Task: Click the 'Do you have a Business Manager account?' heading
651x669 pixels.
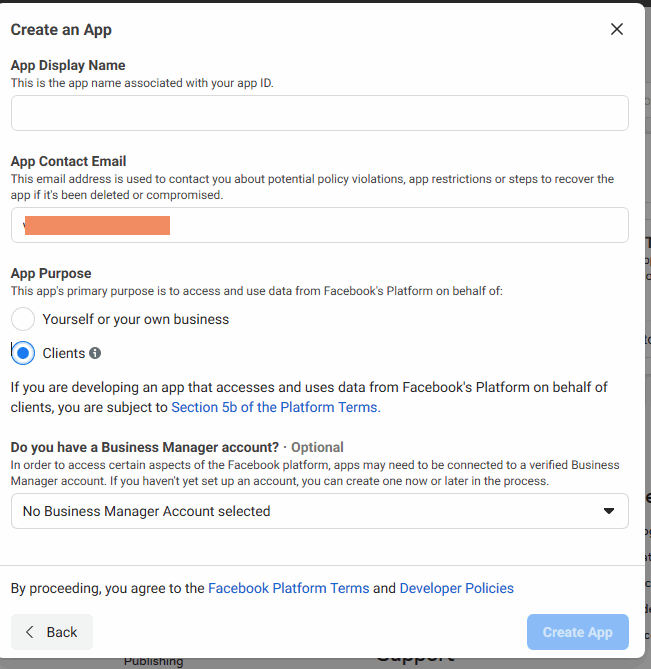Action: click(x=145, y=447)
